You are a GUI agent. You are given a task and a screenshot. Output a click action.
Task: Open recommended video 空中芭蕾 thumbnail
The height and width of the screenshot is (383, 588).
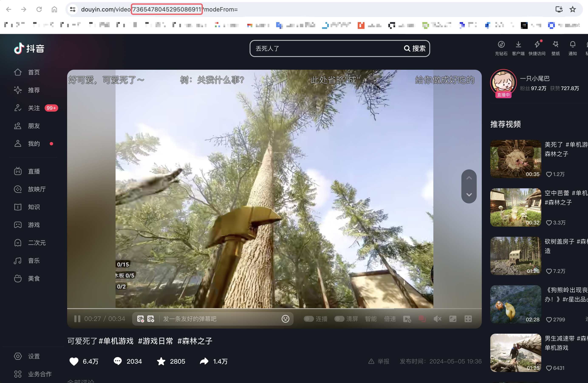pos(516,207)
